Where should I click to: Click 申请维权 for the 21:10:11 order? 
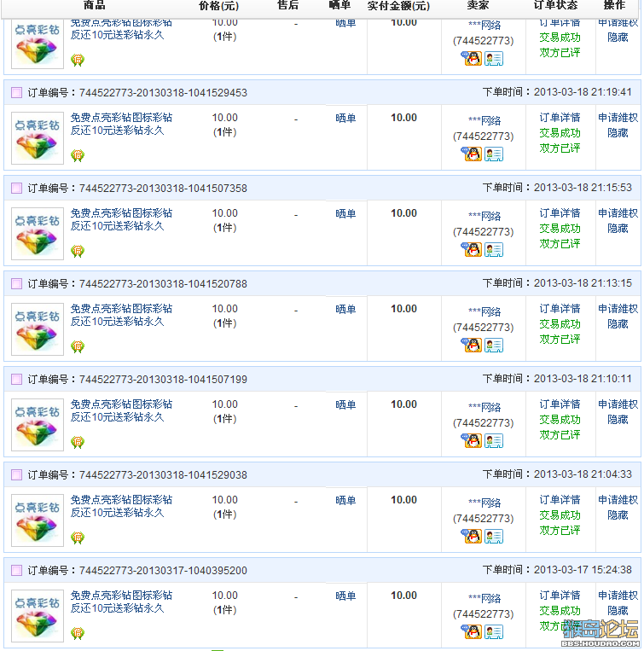pyautogui.click(x=618, y=404)
